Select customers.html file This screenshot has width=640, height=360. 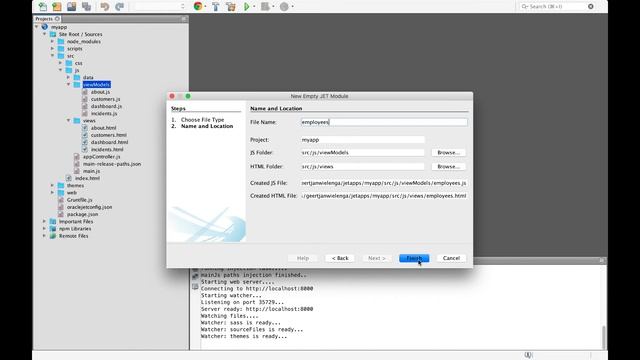109,135
